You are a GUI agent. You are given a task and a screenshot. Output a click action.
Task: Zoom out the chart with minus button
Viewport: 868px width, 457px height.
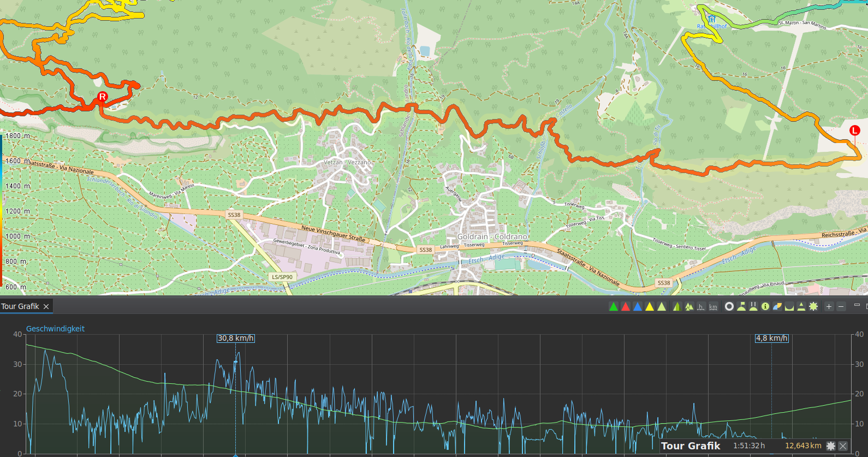pos(841,307)
